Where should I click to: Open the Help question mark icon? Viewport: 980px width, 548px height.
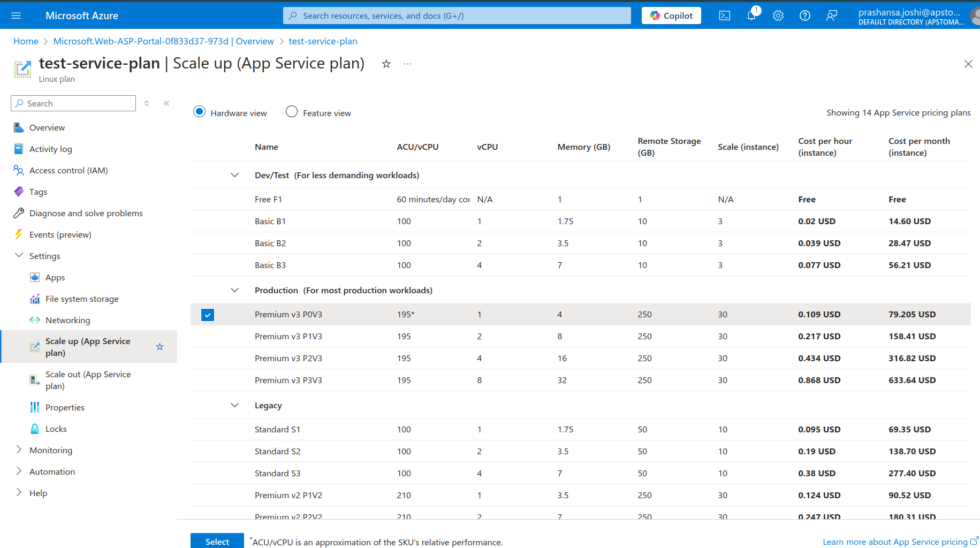[804, 16]
